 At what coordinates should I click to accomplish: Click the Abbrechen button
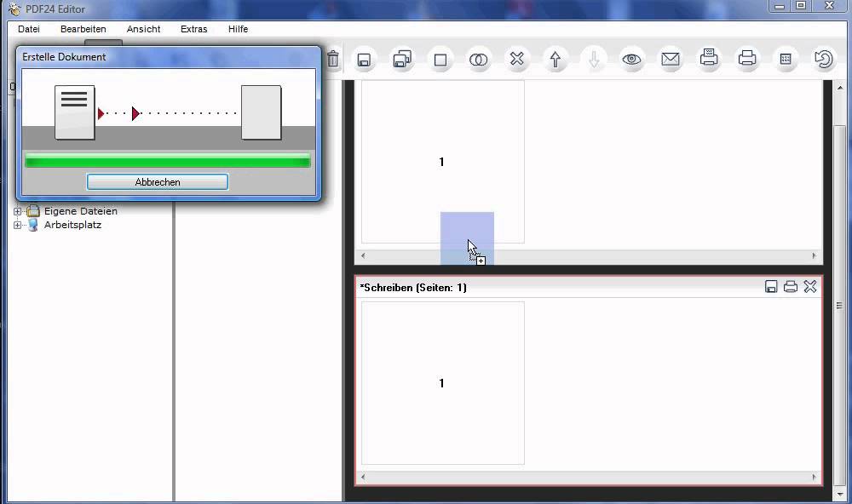158,182
